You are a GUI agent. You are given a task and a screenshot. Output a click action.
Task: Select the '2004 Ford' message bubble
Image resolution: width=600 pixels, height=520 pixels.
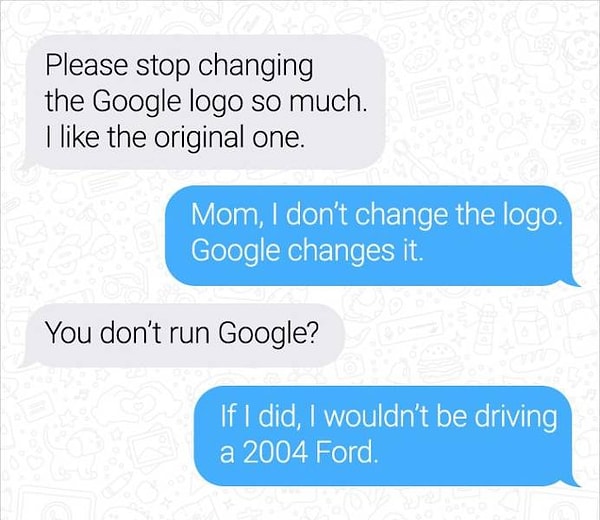point(387,436)
